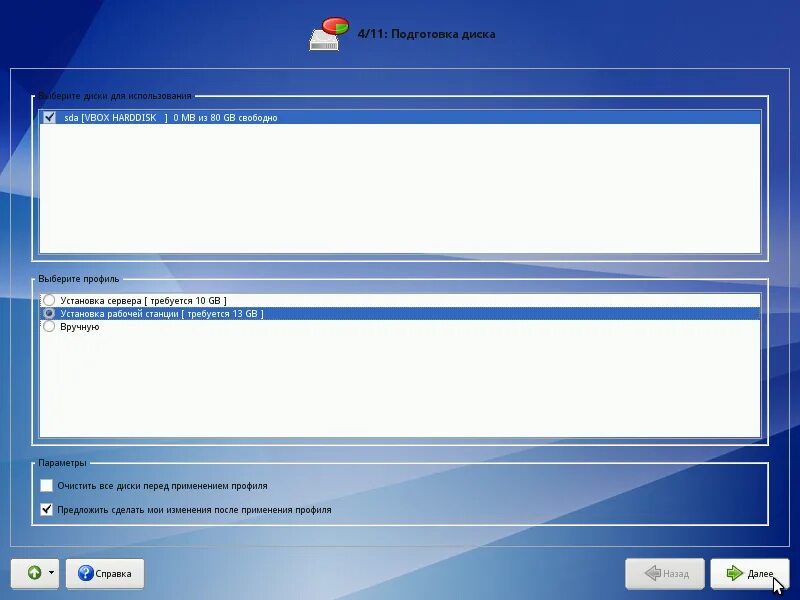Viewport: 800px width, 600px height.
Task: Click text 'требуется 10 GB'
Action: (186, 301)
